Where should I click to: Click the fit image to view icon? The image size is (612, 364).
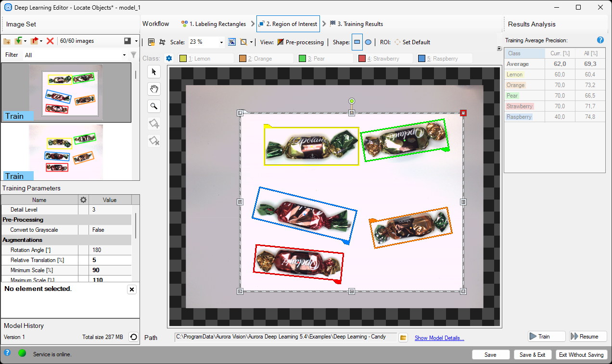[232, 42]
